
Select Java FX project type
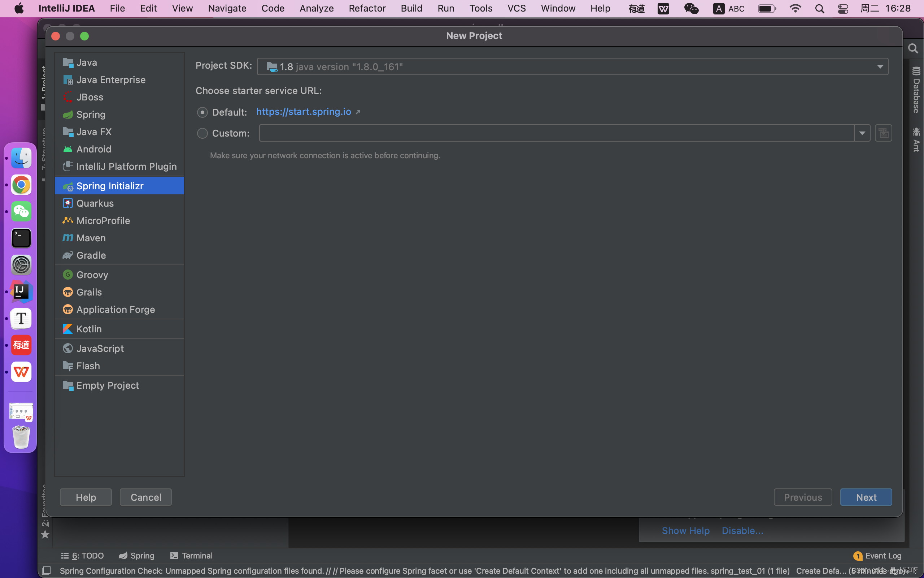click(119, 131)
